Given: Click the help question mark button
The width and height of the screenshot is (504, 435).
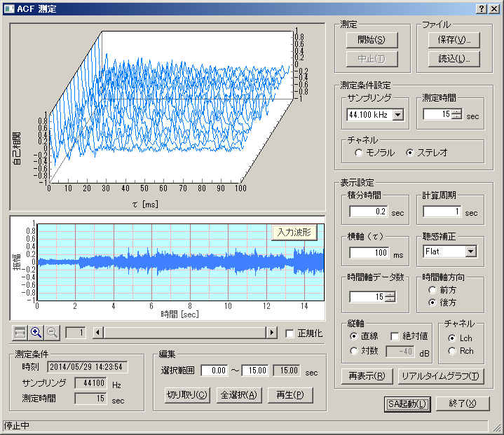Looking at the screenshot, I should [x=482, y=8].
